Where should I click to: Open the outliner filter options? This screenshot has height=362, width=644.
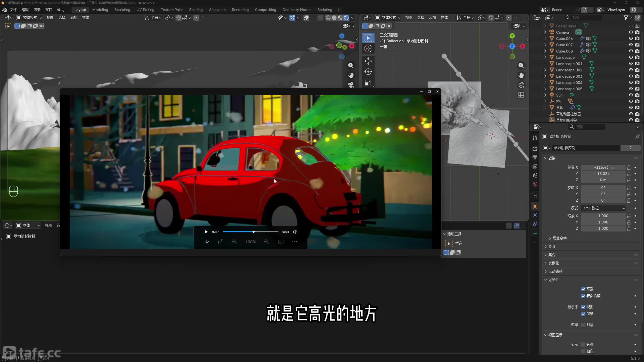tap(628, 18)
